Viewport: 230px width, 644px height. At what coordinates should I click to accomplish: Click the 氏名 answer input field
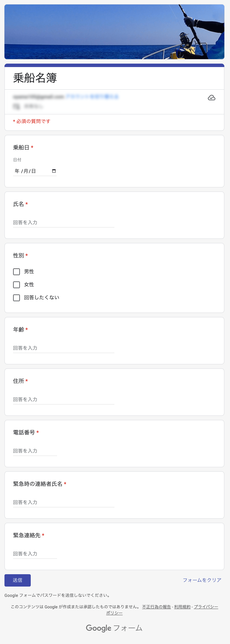click(x=64, y=223)
